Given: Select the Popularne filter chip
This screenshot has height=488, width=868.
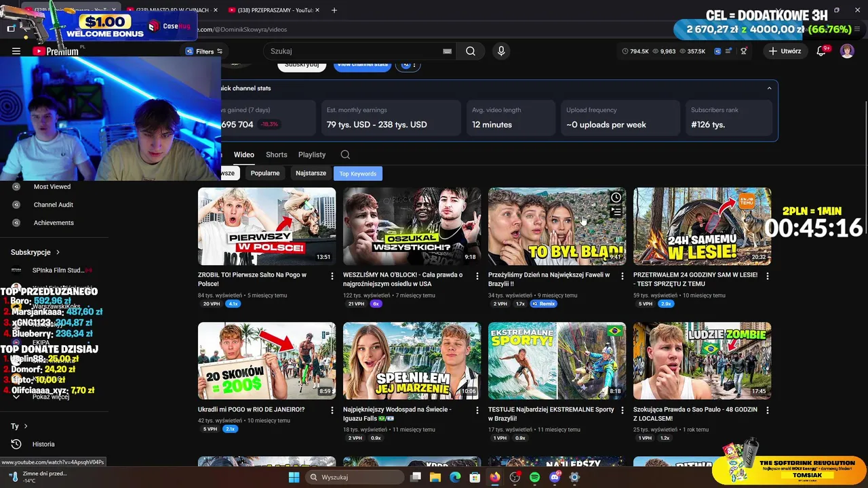Looking at the screenshot, I should click(265, 174).
